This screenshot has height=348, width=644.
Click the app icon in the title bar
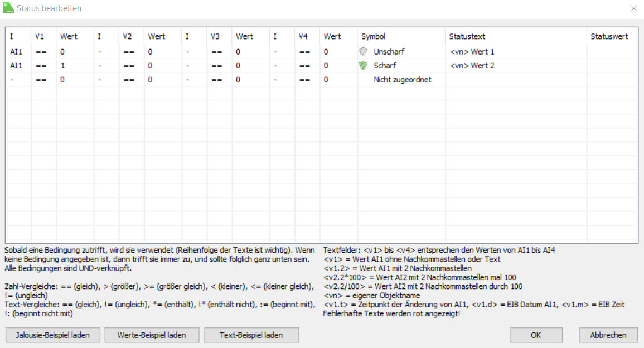8,8
